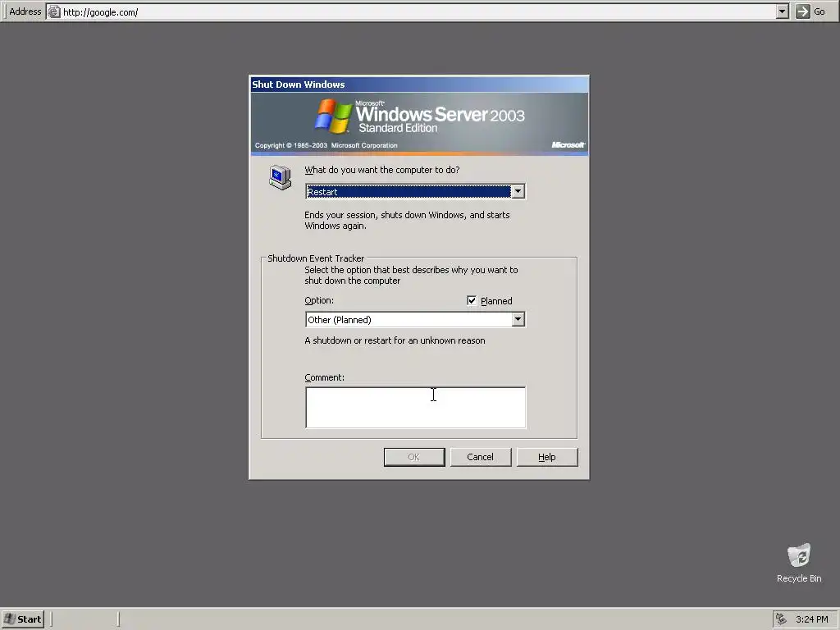The width and height of the screenshot is (840, 630).
Task: Click the "Option:" label
Action: coord(319,300)
